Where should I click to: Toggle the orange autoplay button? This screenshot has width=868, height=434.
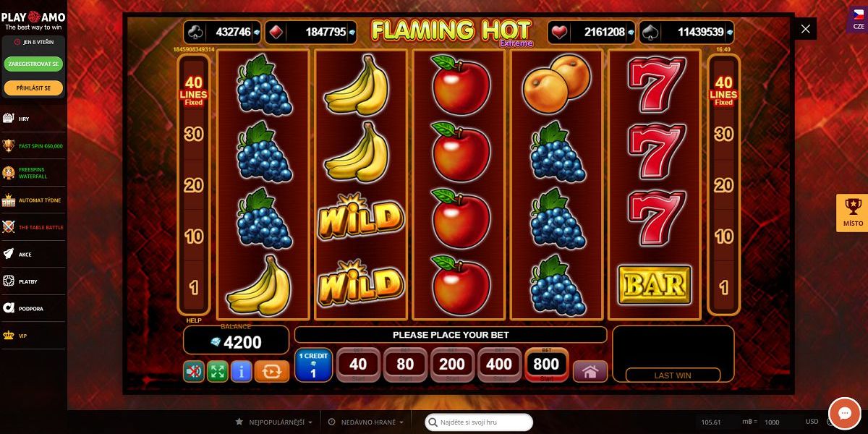(272, 372)
